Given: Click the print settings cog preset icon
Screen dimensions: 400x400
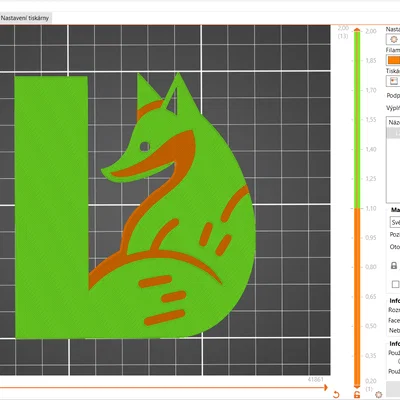Looking at the screenshot, I should pyautogui.click(x=393, y=39).
